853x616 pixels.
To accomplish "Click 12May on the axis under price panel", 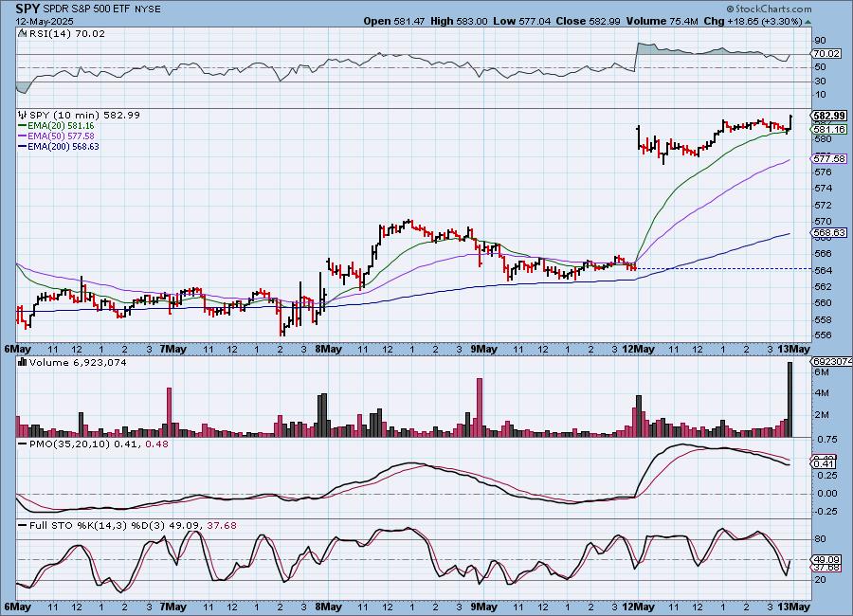I will click(639, 349).
